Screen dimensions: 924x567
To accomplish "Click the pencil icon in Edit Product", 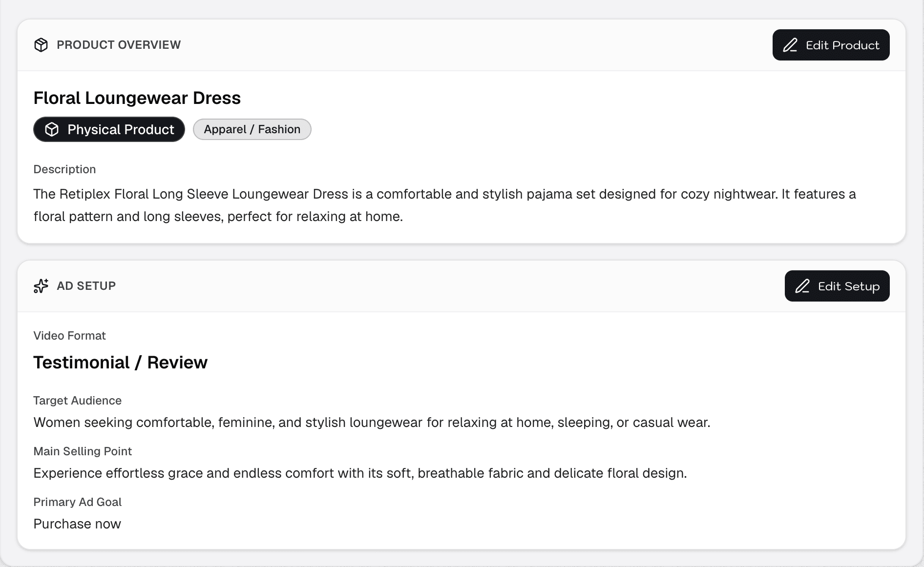I will click(x=790, y=45).
